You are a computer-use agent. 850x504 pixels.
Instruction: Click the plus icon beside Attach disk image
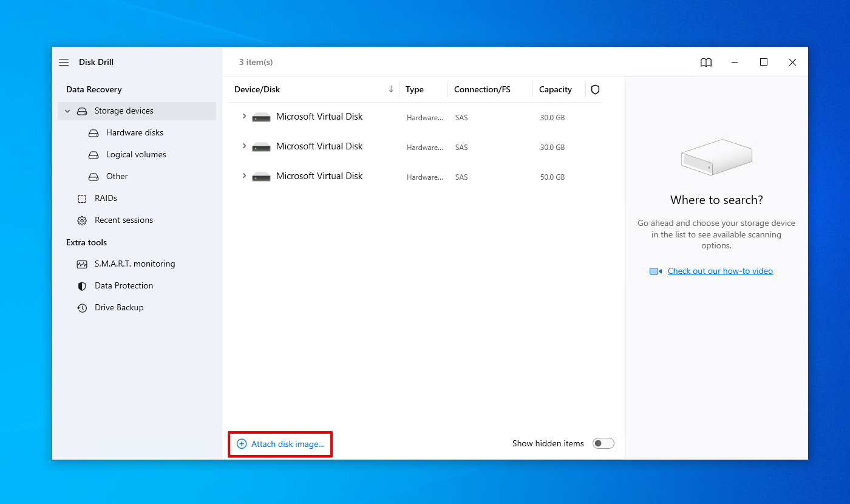click(242, 444)
